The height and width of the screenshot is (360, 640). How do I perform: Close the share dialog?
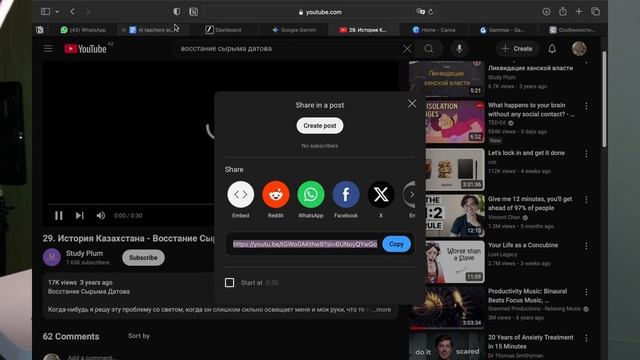(412, 104)
